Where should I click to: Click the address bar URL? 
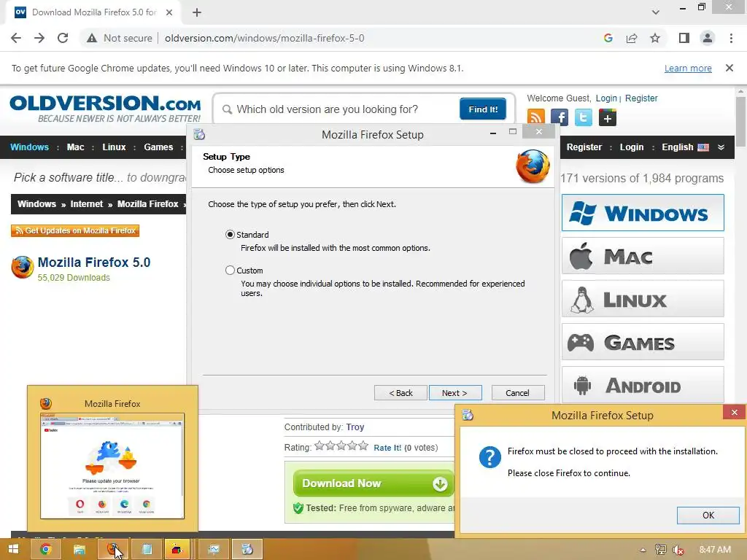coord(264,38)
